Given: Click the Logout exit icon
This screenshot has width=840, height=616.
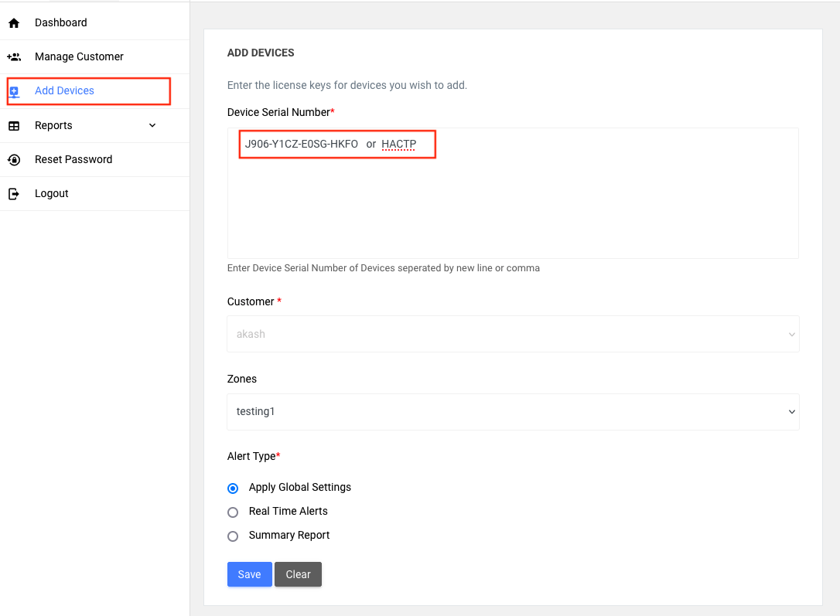Looking at the screenshot, I should click(x=14, y=194).
